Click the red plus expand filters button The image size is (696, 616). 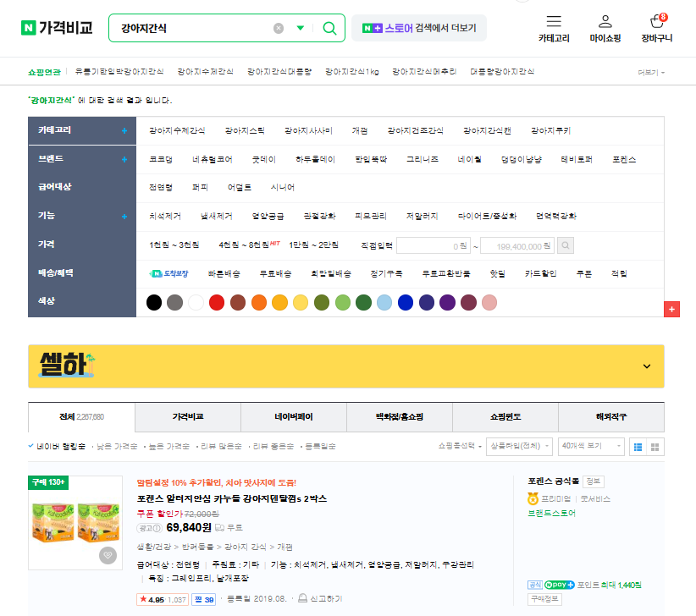tap(671, 309)
